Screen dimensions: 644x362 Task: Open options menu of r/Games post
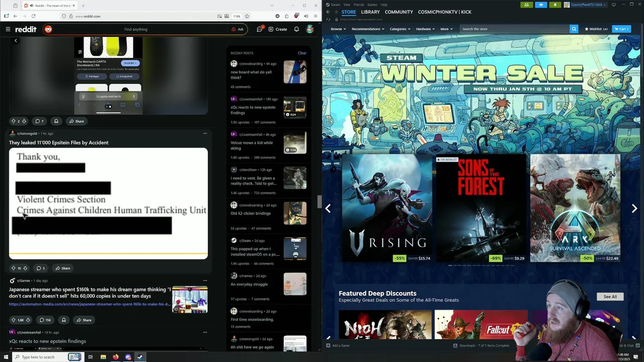pos(205,281)
